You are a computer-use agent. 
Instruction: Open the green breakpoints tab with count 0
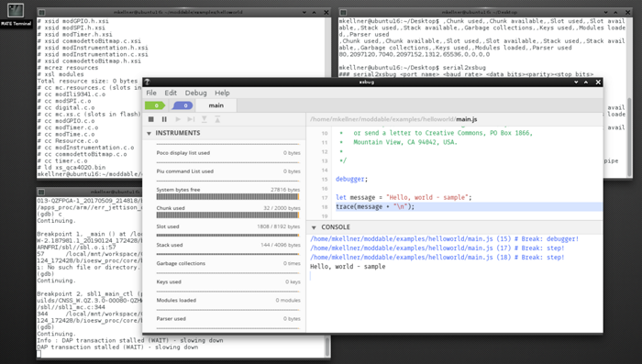(x=155, y=105)
